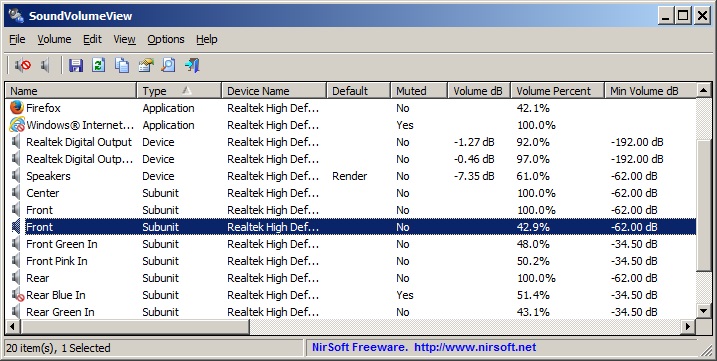Click the Unmute speaker toolbar icon
Screen dimensions: 717x361
pos(45,65)
